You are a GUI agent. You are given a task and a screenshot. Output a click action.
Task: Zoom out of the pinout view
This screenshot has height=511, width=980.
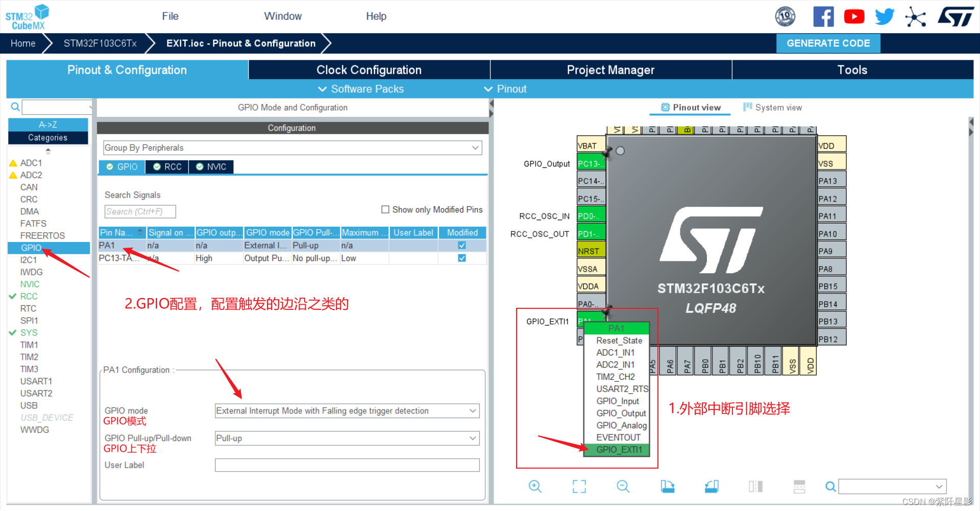(623, 486)
